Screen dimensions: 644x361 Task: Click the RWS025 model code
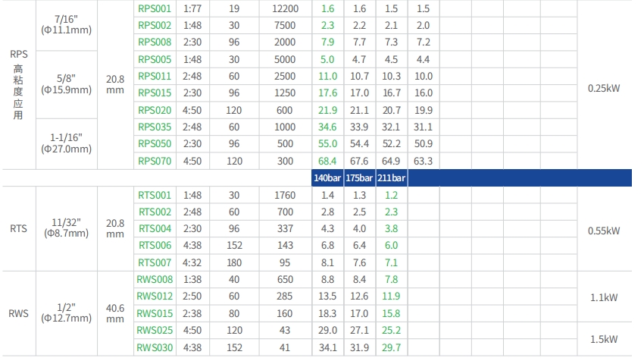click(155, 331)
